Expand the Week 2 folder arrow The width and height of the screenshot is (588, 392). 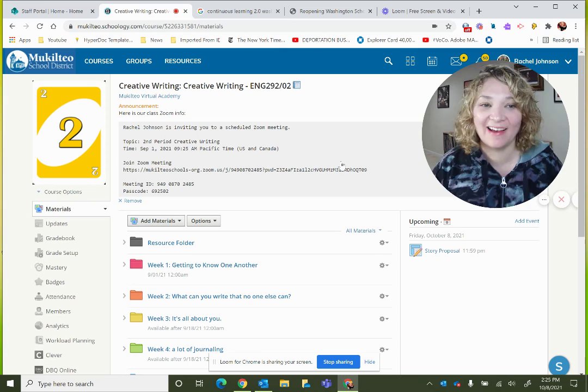click(x=124, y=296)
